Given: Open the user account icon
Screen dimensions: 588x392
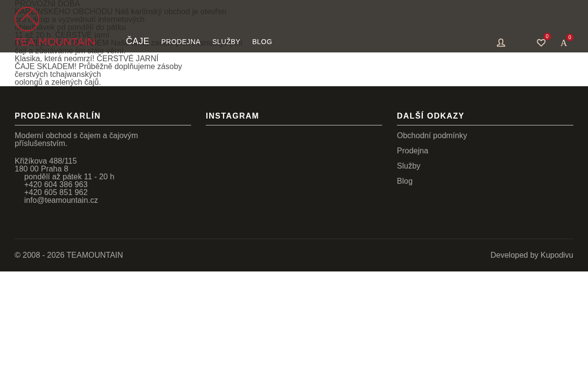Looking at the screenshot, I should 501,43.
